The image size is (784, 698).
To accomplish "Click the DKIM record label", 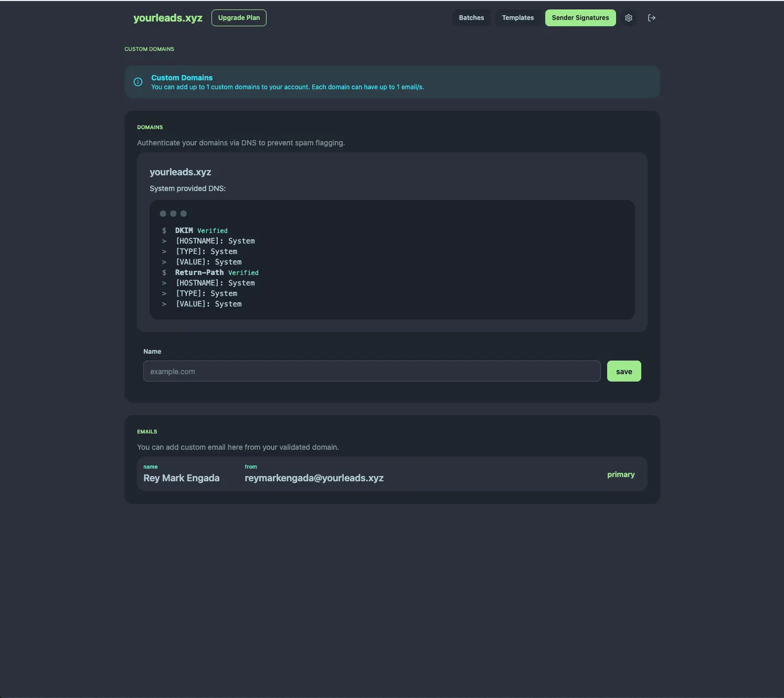I will tap(184, 230).
